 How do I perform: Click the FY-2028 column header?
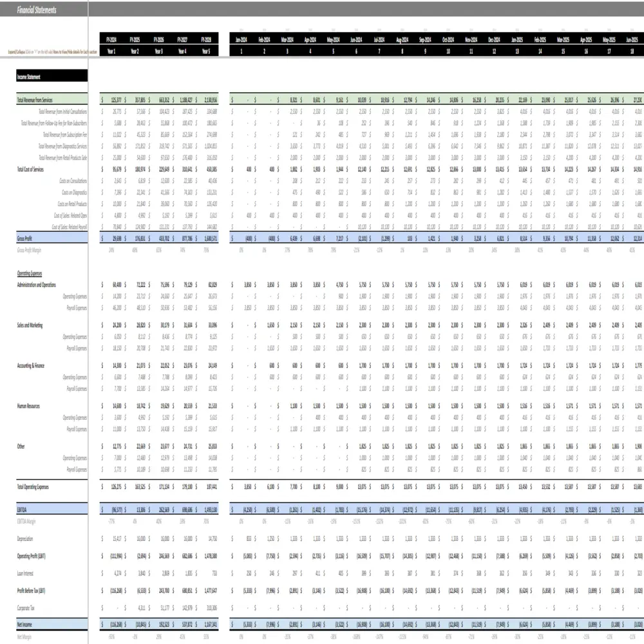(x=206, y=39)
